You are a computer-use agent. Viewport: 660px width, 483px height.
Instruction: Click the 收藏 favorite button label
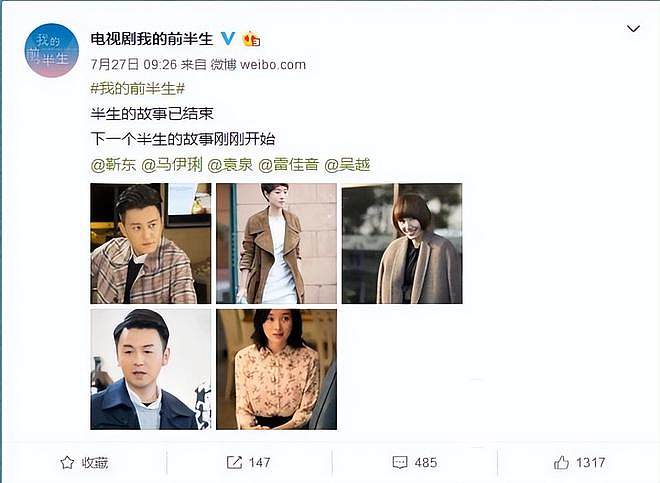[x=95, y=462]
